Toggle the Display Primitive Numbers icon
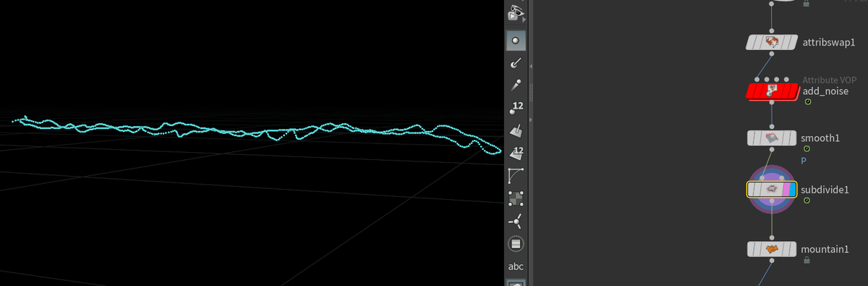868x286 pixels. [516, 153]
